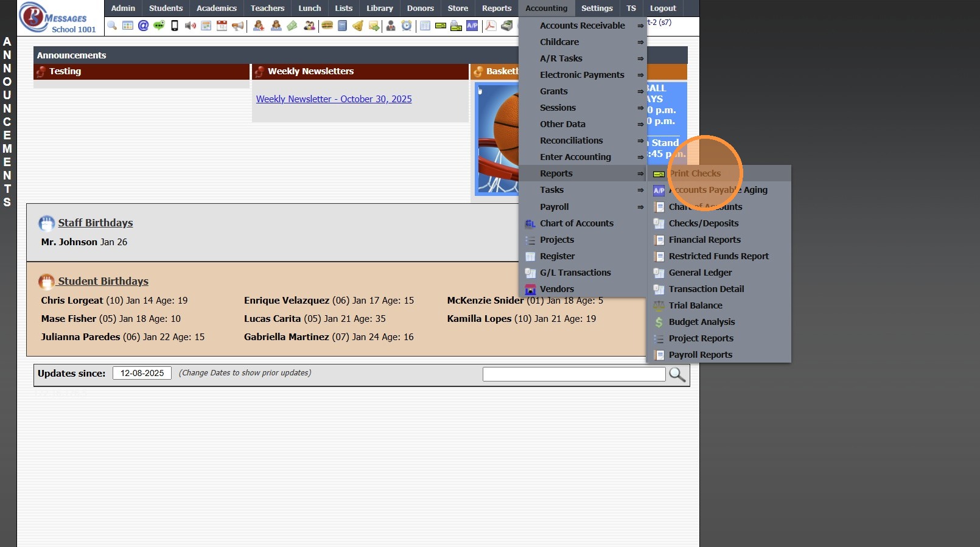The width and height of the screenshot is (980, 547).
Task: Open Projects in Accounting menu
Action: click(x=583, y=240)
